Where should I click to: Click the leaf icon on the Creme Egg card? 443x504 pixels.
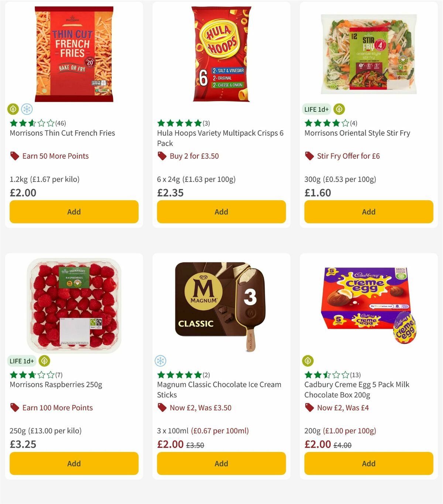tap(308, 361)
